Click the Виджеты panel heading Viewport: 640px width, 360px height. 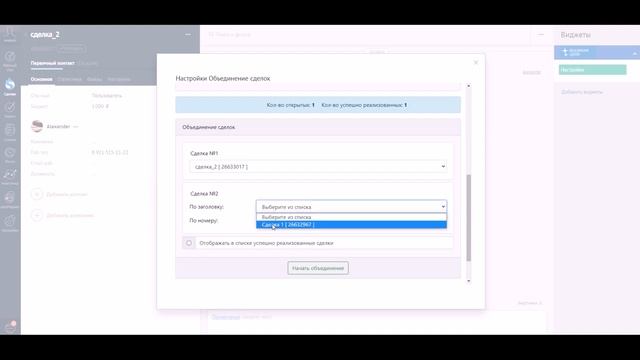pyautogui.click(x=576, y=35)
